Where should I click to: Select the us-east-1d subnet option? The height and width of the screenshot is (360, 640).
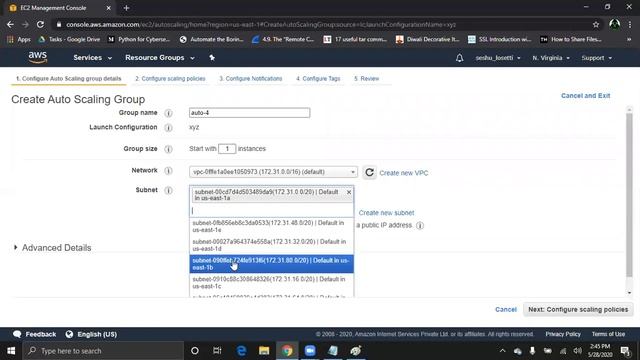click(271, 245)
